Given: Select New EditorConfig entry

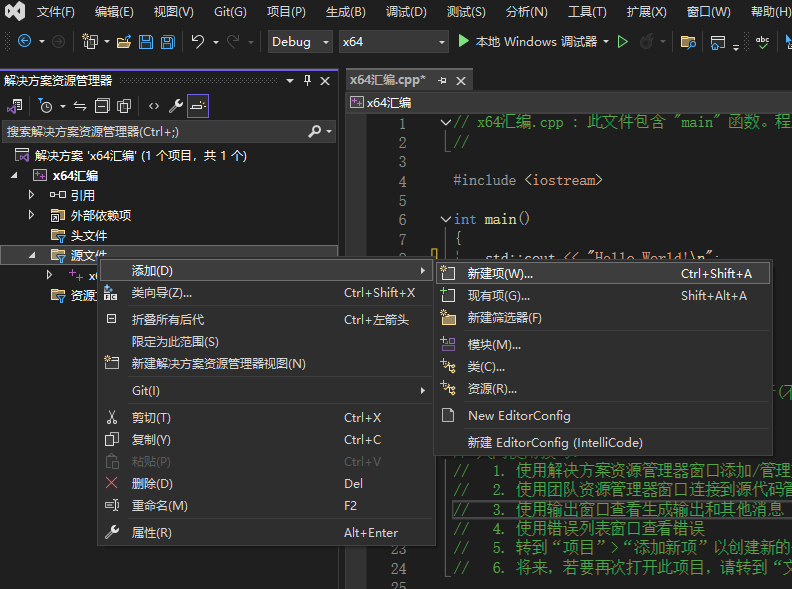Looking at the screenshot, I should [x=603, y=416].
